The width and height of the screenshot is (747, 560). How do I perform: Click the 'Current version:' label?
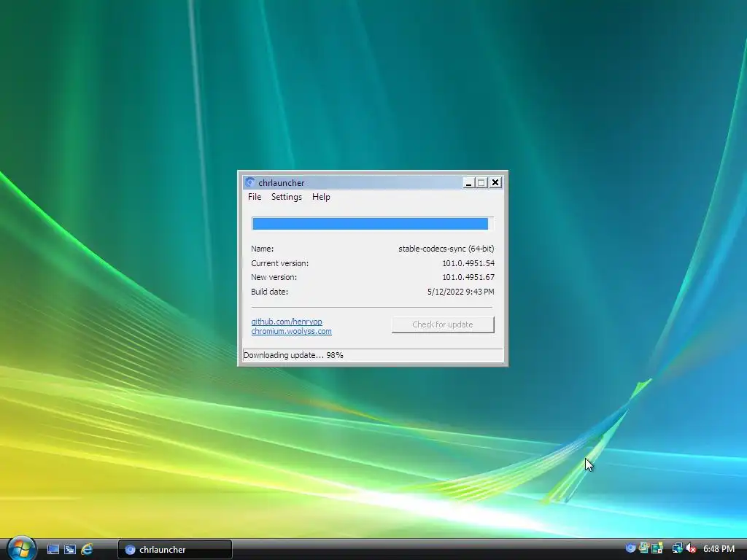(x=279, y=262)
